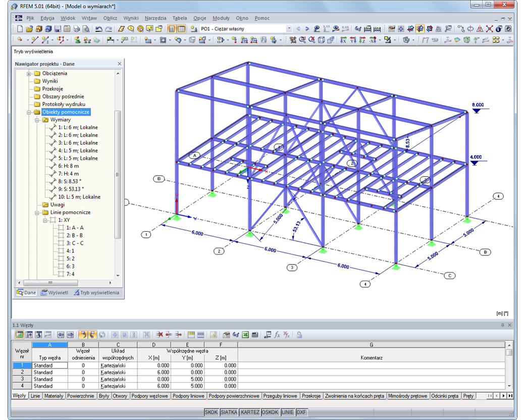Switch to the Linie table tab
This screenshot has width=525, height=420.
point(35,396)
